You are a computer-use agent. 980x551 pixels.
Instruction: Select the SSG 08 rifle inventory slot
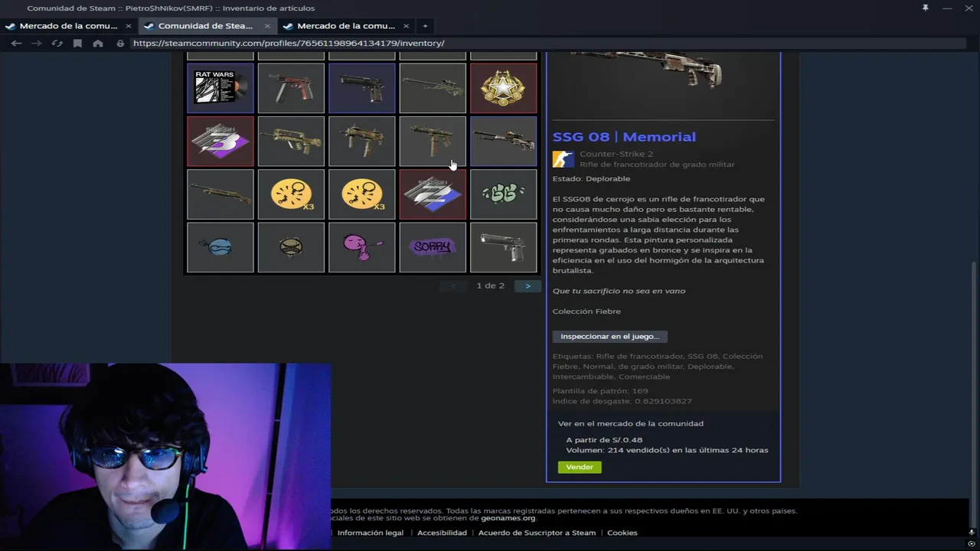(x=503, y=141)
